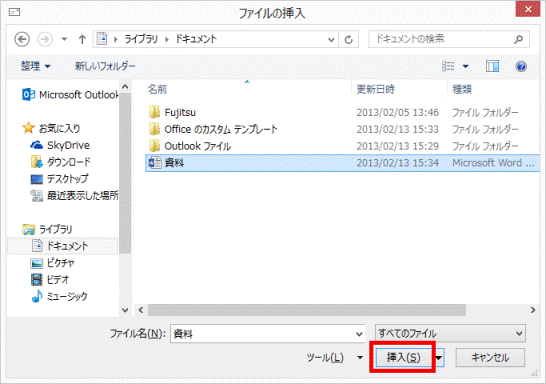546x384 pixels.
Task: Click the ライブラリ folder icon in sidebar
Action: (29, 229)
